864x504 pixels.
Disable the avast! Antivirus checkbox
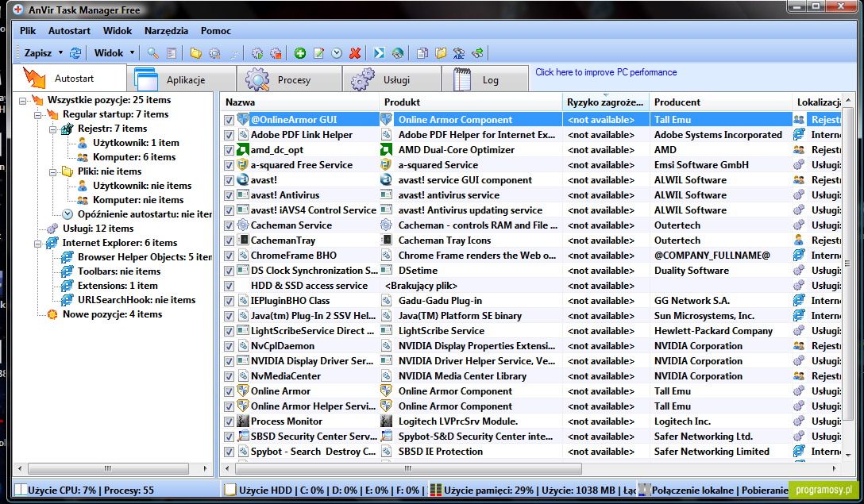tap(229, 195)
